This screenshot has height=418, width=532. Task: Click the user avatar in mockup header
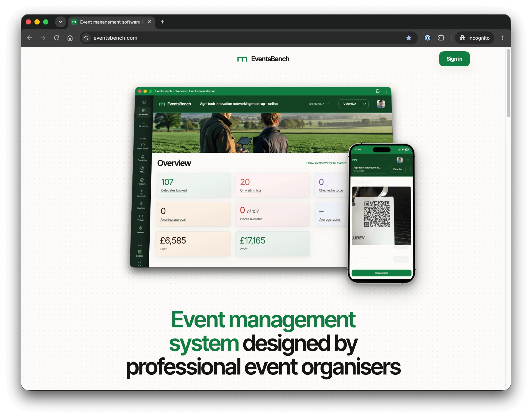click(x=381, y=104)
